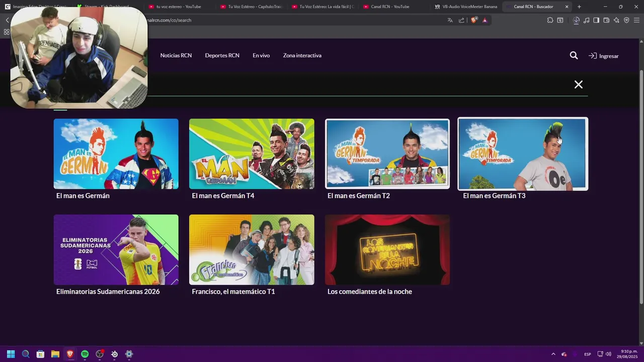Open the Leo AI sparkle icon
Screen dimensions: 644x362
616,20
